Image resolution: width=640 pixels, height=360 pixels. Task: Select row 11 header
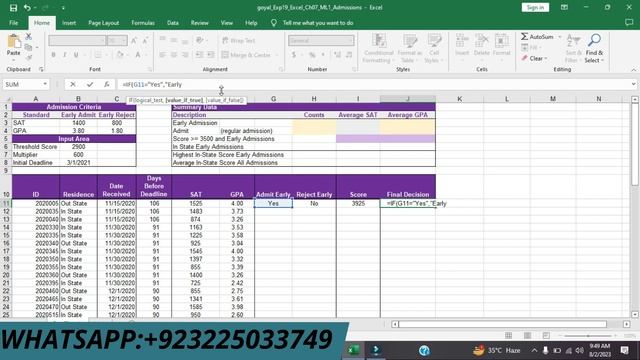[6, 203]
